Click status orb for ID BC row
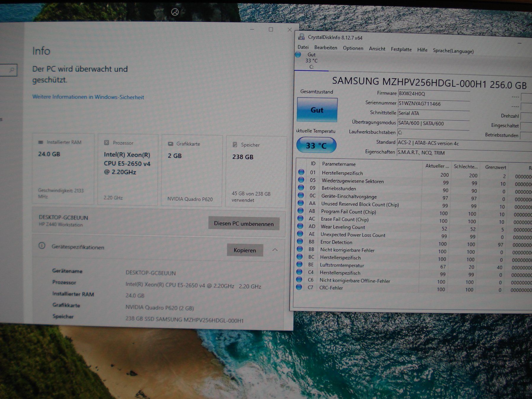 click(x=300, y=257)
